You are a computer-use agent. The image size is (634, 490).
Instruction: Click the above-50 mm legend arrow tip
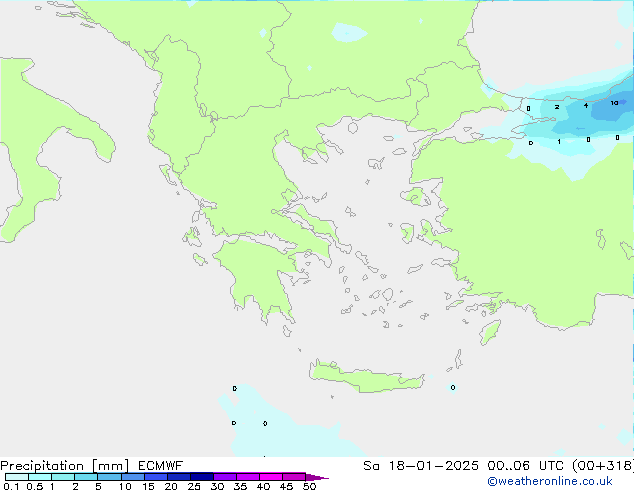point(318,478)
